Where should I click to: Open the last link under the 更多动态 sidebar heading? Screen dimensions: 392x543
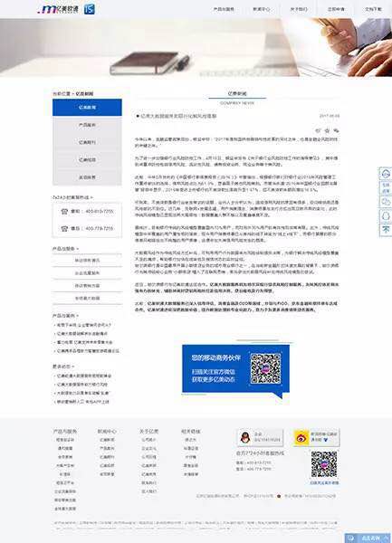tap(82, 402)
